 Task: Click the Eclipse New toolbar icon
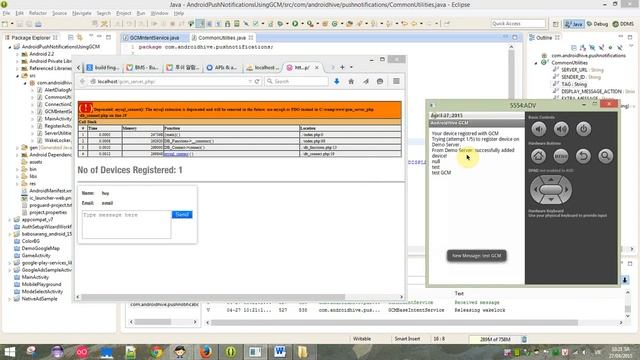click(x=5, y=24)
